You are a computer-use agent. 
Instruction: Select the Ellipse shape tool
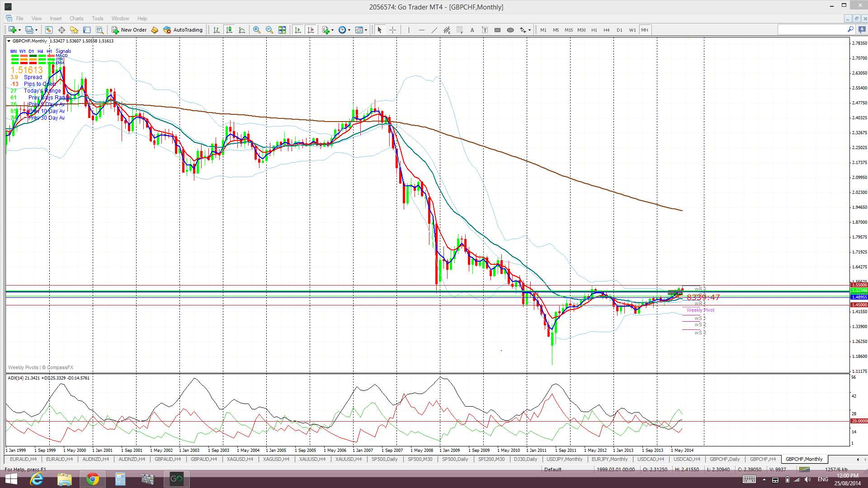click(x=510, y=30)
